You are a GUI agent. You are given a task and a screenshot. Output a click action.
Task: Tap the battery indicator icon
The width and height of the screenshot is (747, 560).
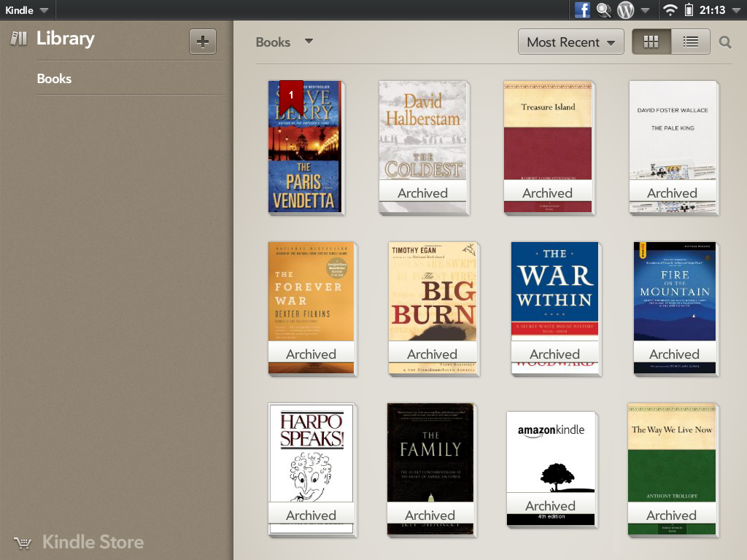tap(689, 9)
